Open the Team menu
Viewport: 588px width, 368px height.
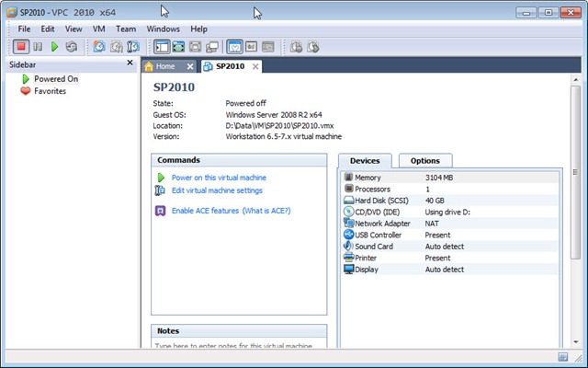tap(126, 29)
